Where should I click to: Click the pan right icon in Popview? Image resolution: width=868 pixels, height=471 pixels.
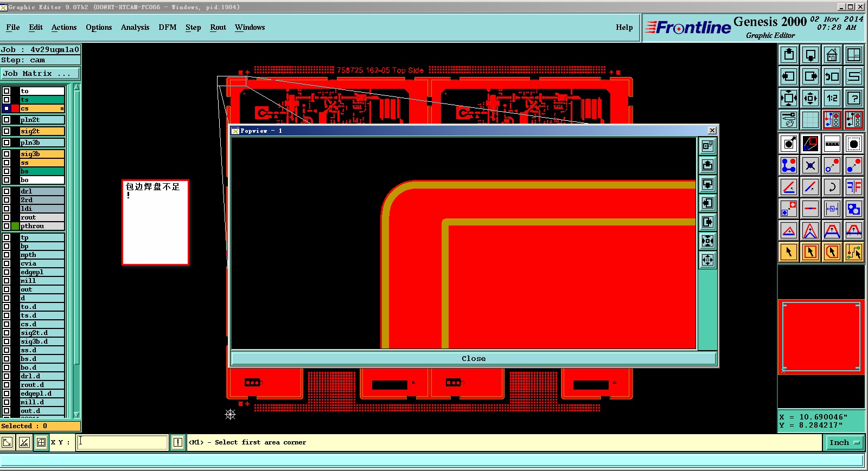tap(707, 222)
